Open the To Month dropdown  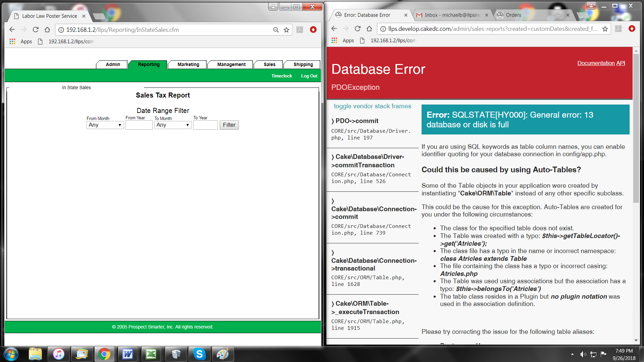point(173,125)
